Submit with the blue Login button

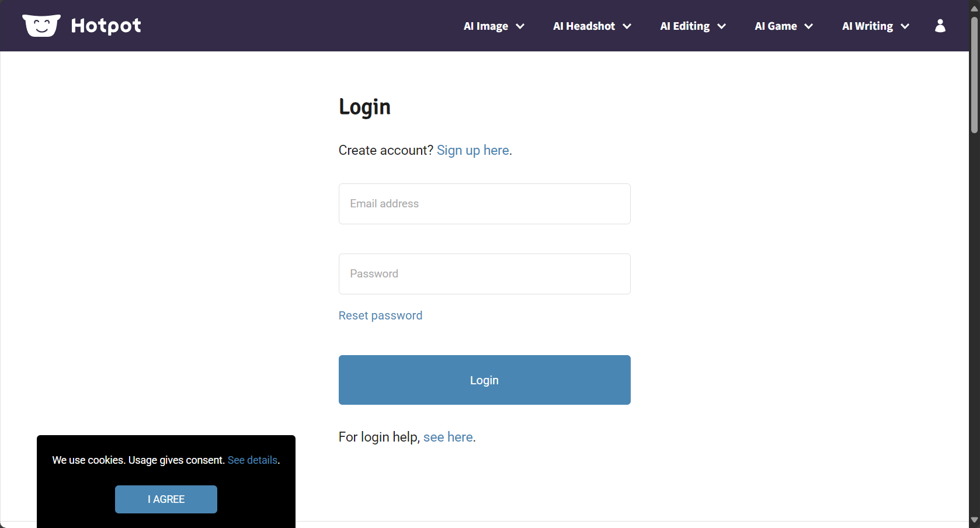pos(485,380)
